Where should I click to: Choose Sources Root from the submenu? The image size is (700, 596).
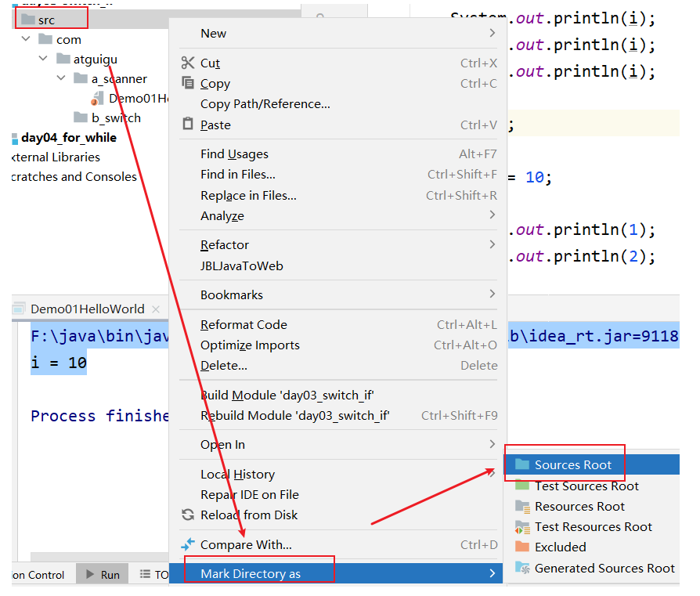[572, 464]
